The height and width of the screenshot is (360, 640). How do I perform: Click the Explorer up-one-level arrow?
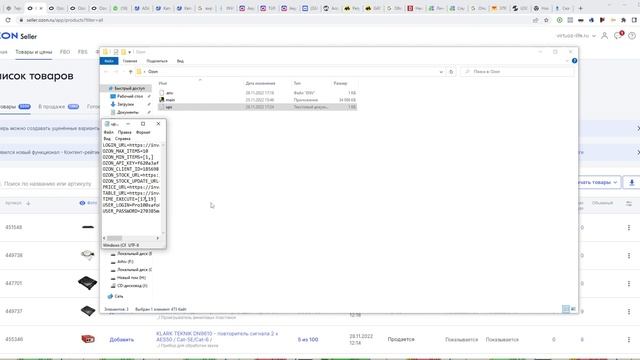pyautogui.click(x=131, y=72)
